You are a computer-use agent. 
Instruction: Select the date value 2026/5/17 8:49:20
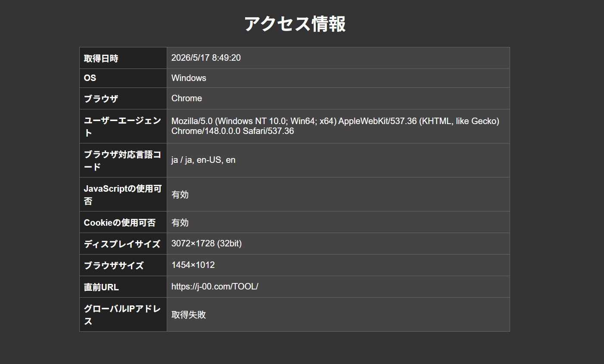click(206, 58)
